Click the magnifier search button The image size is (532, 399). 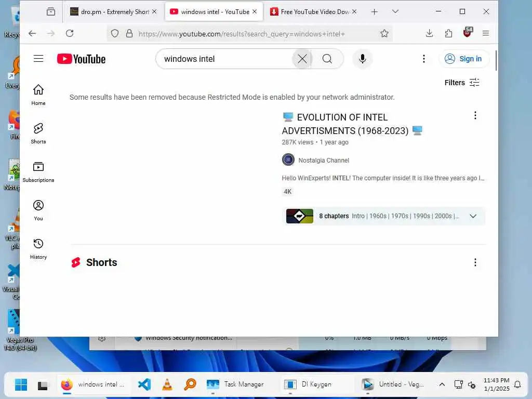point(327,59)
